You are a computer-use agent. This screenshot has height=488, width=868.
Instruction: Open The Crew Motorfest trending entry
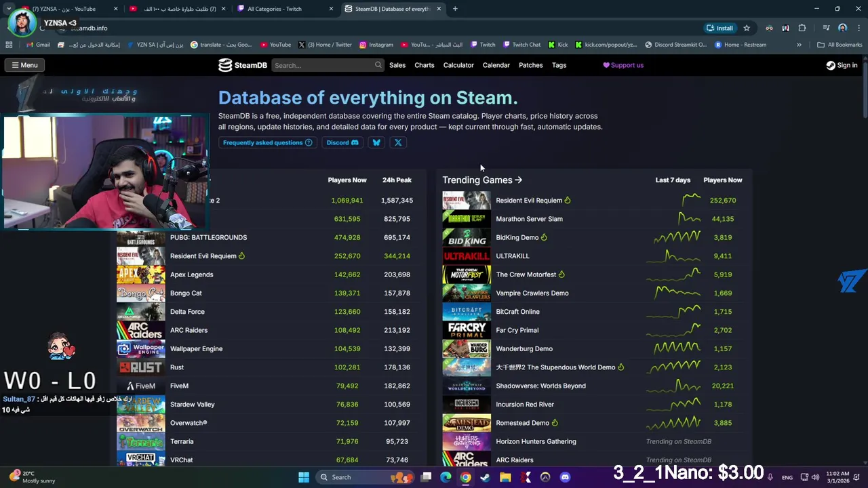point(526,274)
